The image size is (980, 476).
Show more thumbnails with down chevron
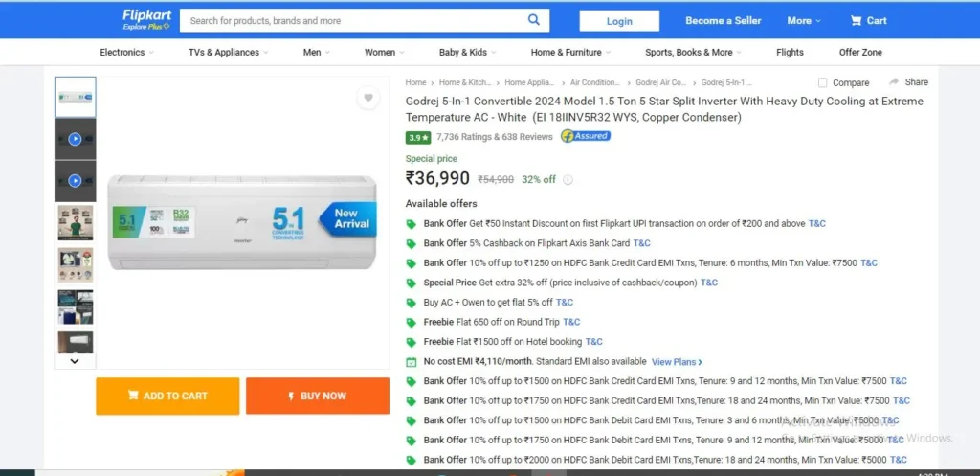[x=75, y=361]
